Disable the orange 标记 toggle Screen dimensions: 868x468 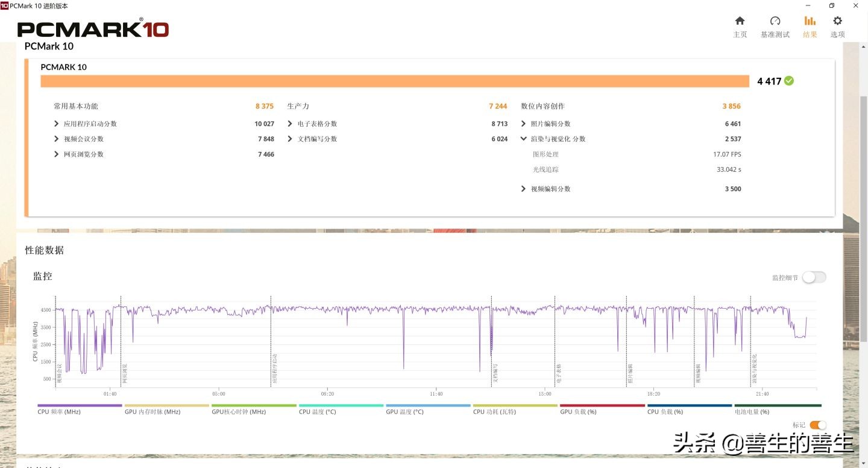click(817, 425)
